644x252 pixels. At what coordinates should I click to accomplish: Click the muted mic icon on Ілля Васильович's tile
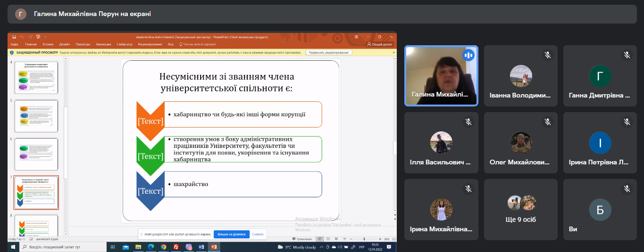pyautogui.click(x=468, y=122)
